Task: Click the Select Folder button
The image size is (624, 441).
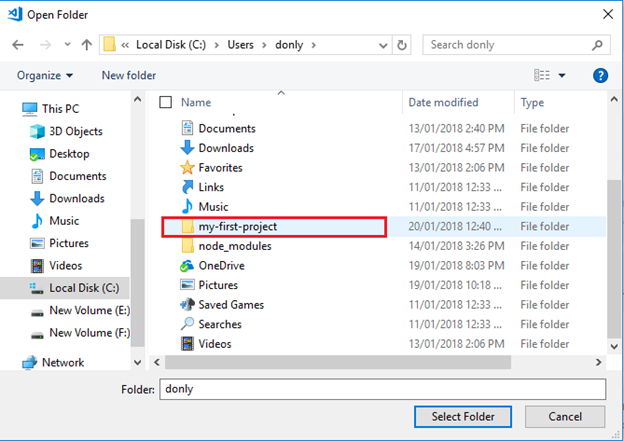Action: pyautogui.click(x=462, y=416)
